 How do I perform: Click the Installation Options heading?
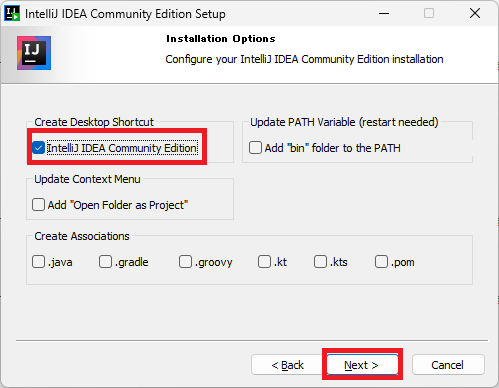[221, 39]
